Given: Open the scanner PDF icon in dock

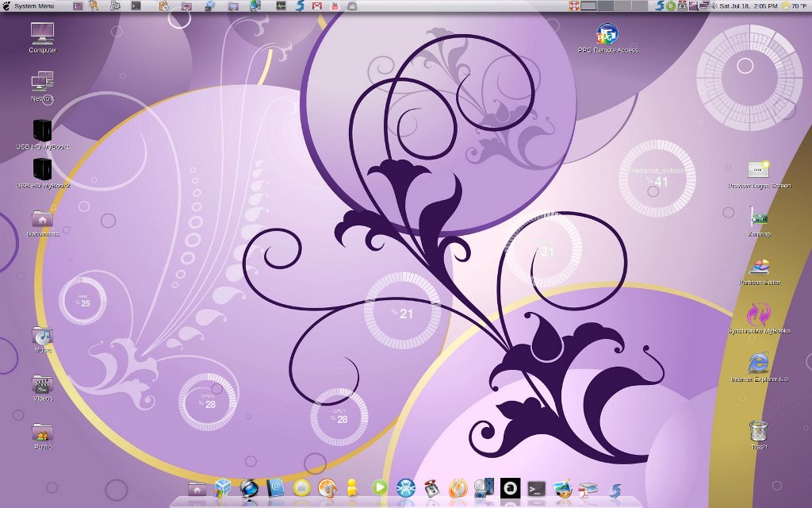Looking at the screenshot, I should pos(588,489).
